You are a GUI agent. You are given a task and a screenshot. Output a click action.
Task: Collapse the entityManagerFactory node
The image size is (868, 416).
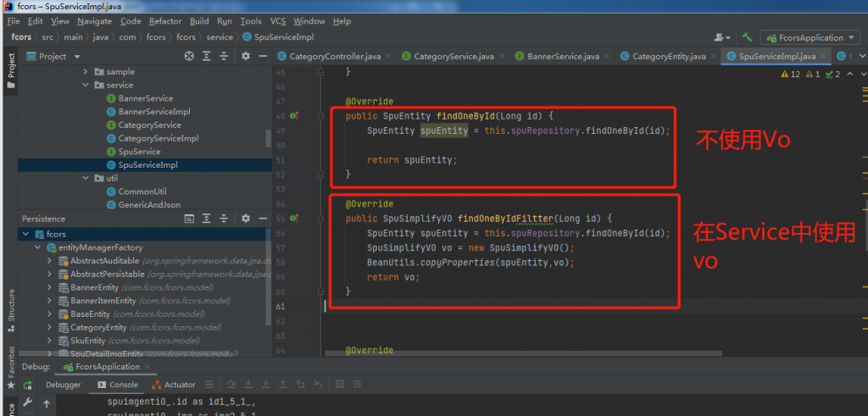pyautogui.click(x=37, y=247)
